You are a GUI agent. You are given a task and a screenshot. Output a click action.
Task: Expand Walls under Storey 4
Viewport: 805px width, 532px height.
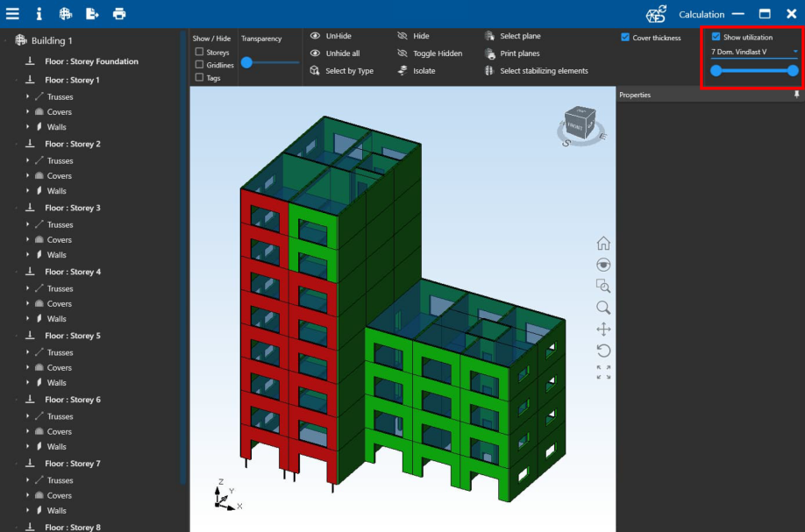point(28,318)
